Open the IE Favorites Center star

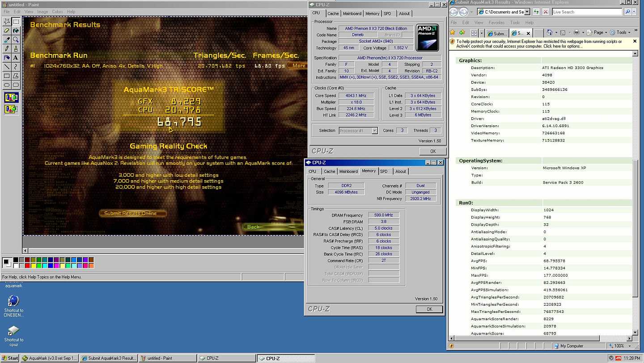452,33
